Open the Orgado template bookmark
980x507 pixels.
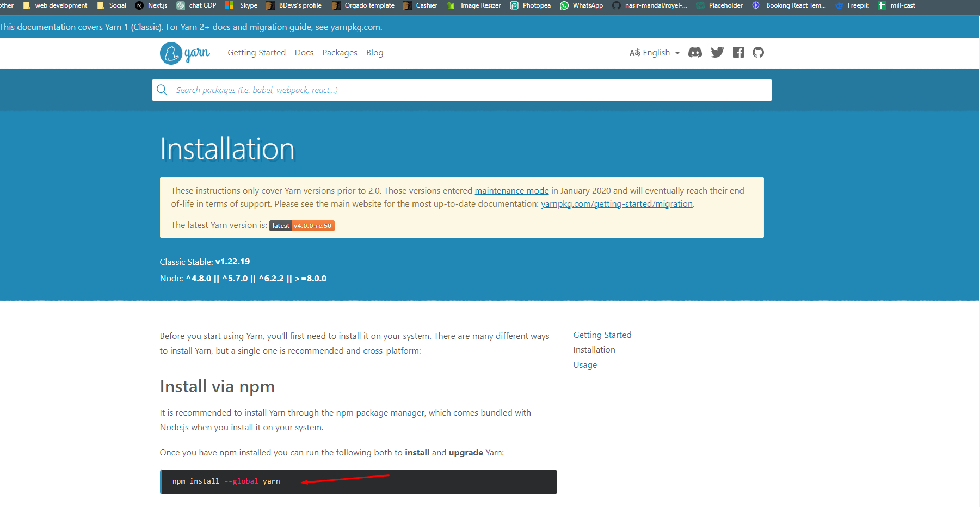pos(363,5)
